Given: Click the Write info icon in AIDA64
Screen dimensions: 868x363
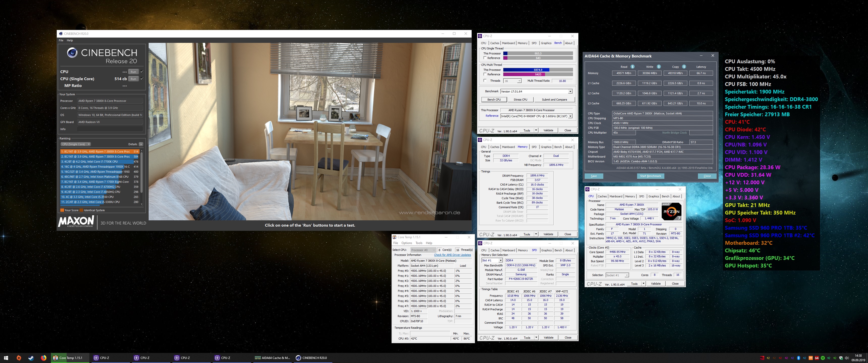Looking at the screenshot, I should 659,67.
